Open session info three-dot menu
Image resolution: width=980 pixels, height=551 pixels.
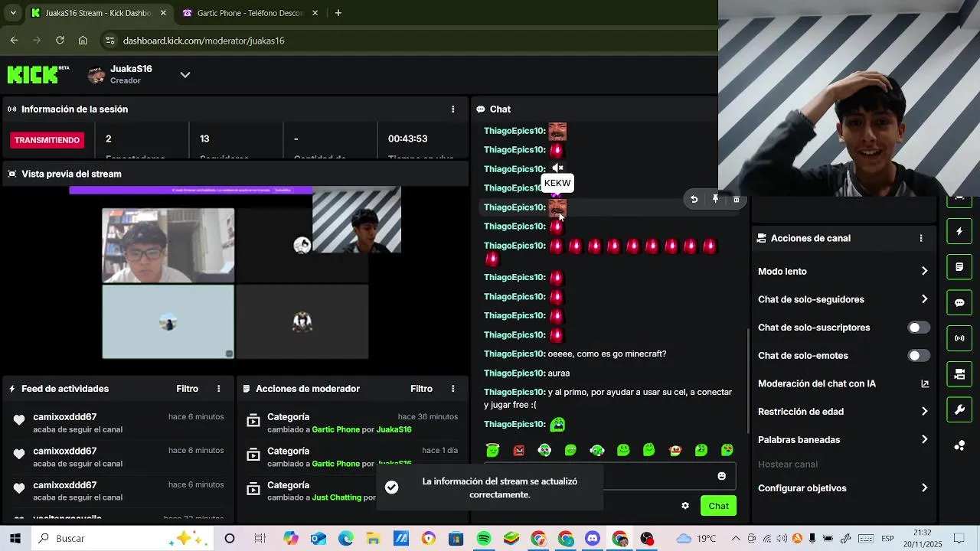[x=453, y=109]
